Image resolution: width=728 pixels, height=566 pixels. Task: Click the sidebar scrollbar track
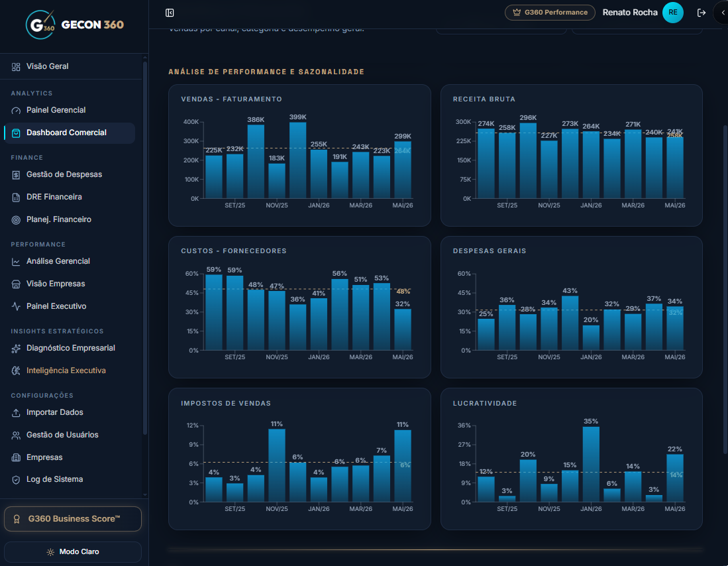(145, 276)
